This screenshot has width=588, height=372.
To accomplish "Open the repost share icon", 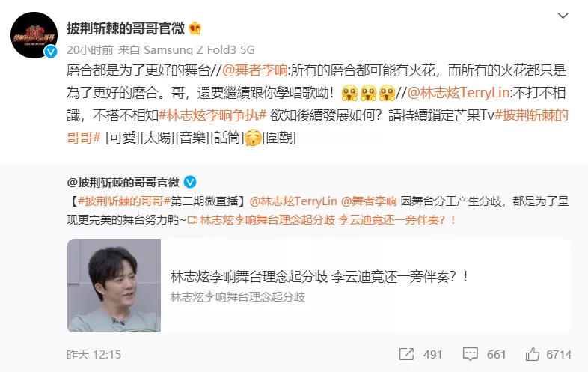I will click(x=406, y=354).
